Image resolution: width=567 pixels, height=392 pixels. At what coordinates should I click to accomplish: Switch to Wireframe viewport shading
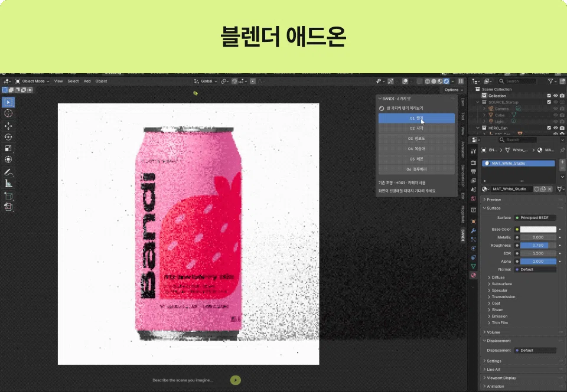(428, 81)
